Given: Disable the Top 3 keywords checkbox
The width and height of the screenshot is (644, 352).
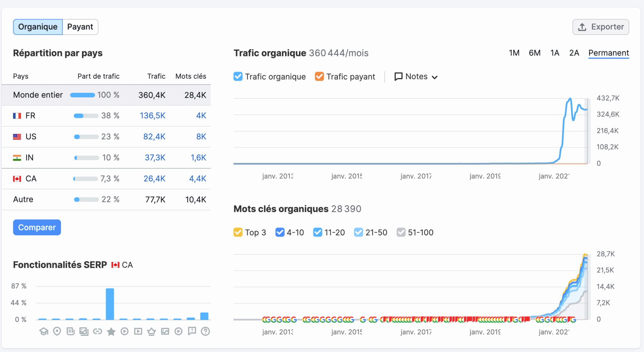Looking at the screenshot, I should coord(238,232).
